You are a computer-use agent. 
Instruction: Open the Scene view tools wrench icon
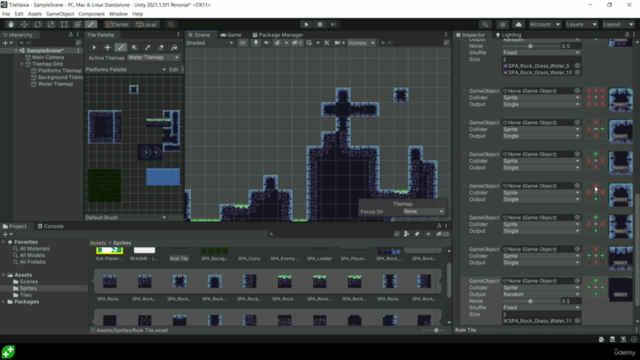point(327,43)
